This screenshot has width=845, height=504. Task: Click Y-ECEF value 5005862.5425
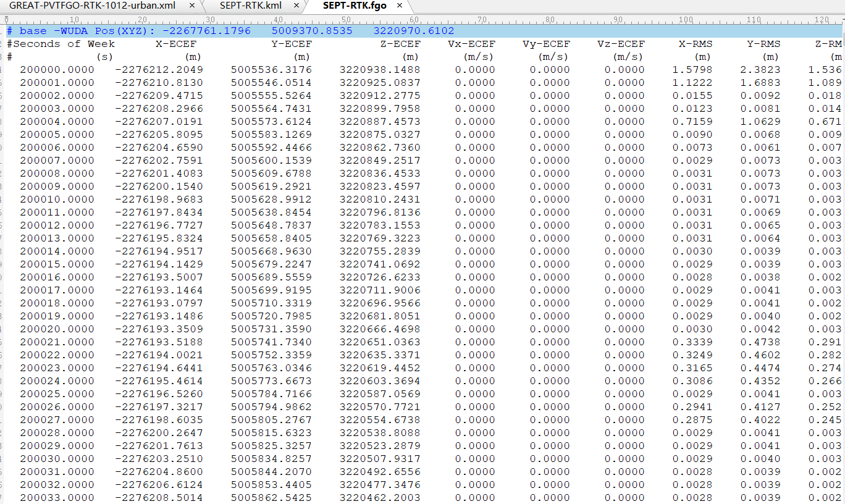click(x=271, y=498)
